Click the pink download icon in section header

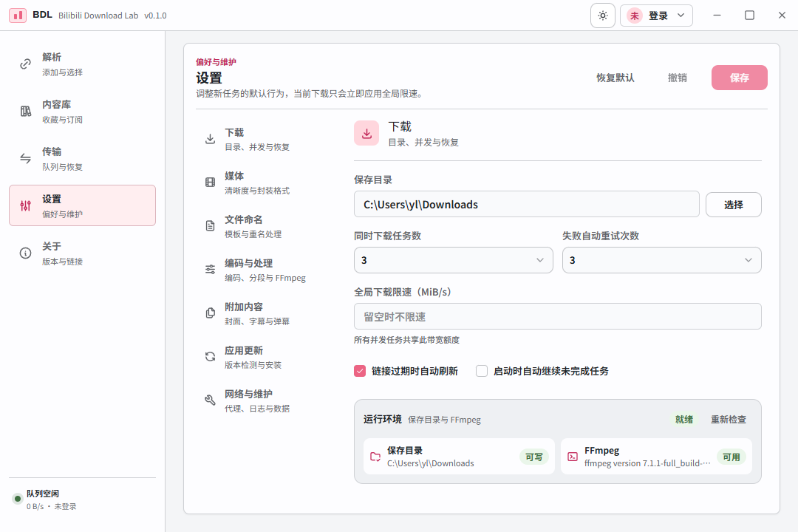coord(366,134)
